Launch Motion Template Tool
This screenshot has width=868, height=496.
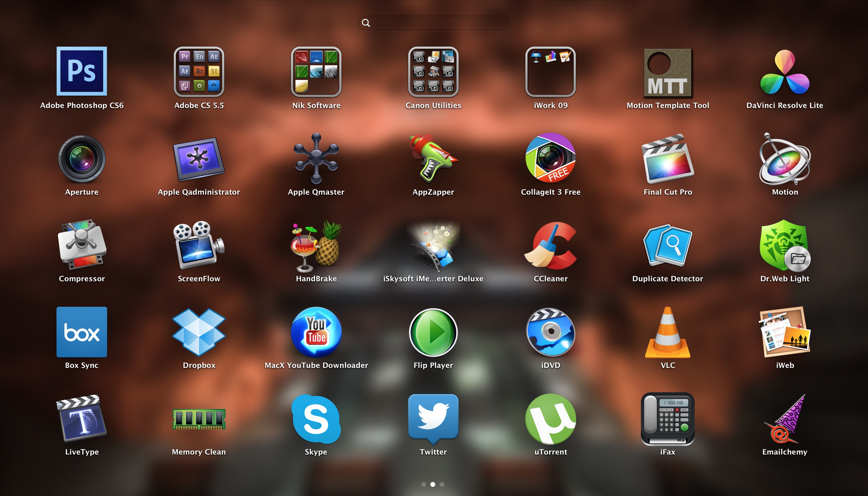click(667, 72)
